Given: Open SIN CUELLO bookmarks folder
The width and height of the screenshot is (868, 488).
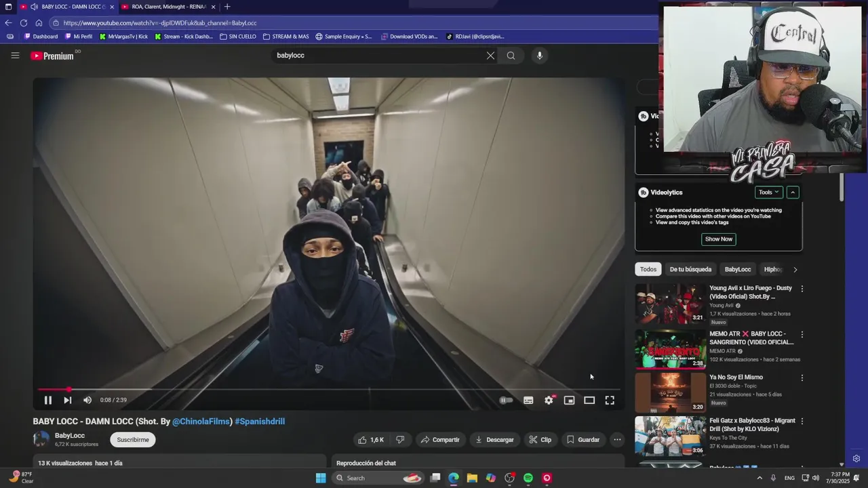Looking at the screenshot, I should pos(238,37).
